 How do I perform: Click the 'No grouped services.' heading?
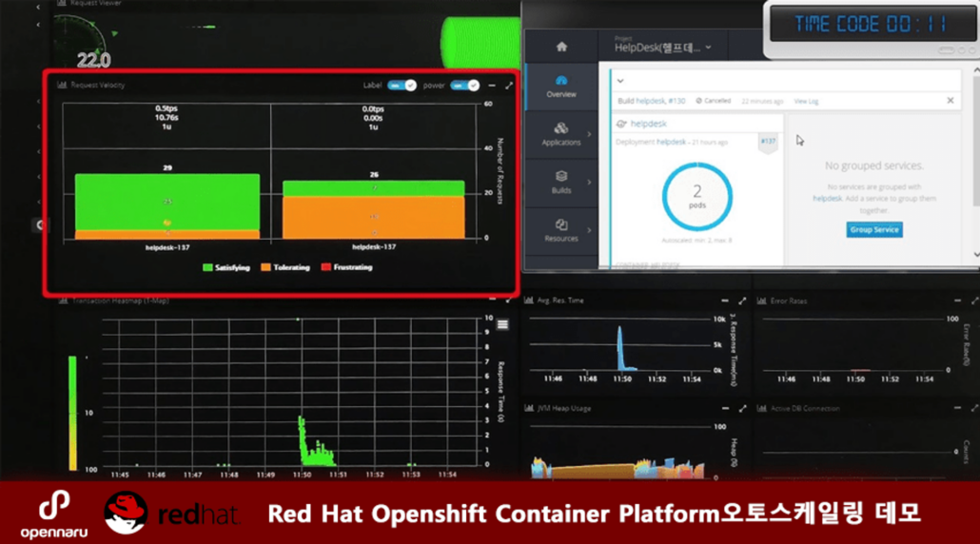point(873,165)
